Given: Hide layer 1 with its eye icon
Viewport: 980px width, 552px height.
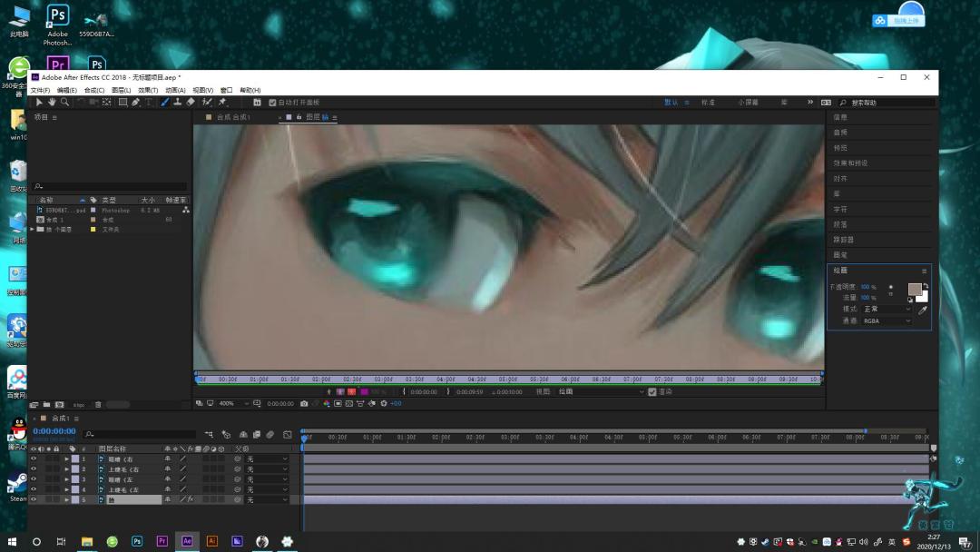Looking at the screenshot, I should tap(34, 458).
